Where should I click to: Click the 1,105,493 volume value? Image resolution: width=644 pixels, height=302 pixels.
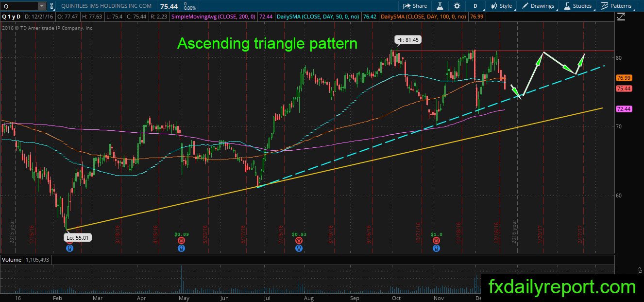click(37, 260)
